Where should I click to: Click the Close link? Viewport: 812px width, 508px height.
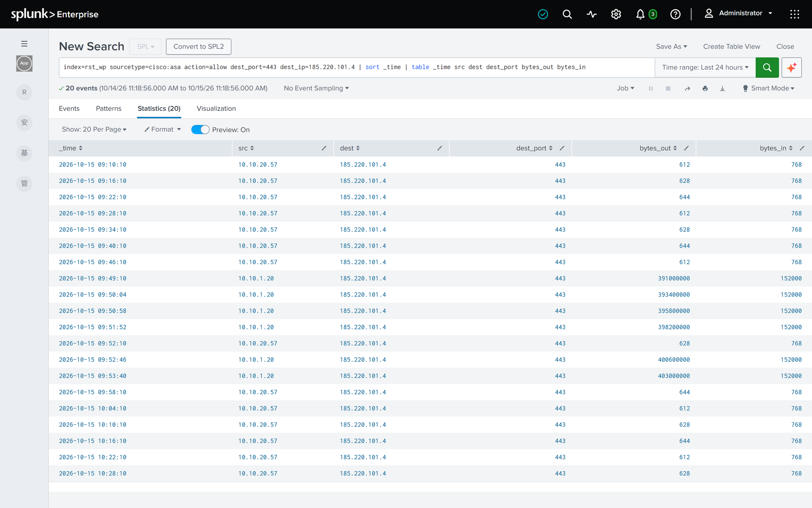point(785,47)
